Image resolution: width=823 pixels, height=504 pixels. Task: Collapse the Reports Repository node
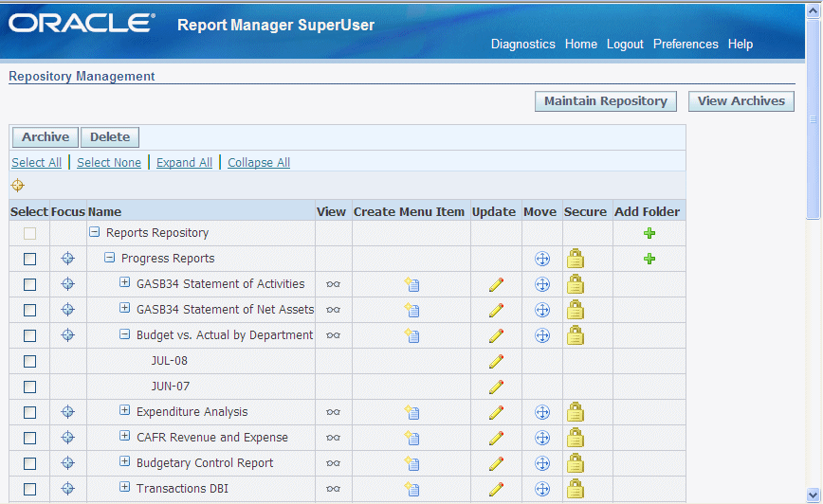95,232
